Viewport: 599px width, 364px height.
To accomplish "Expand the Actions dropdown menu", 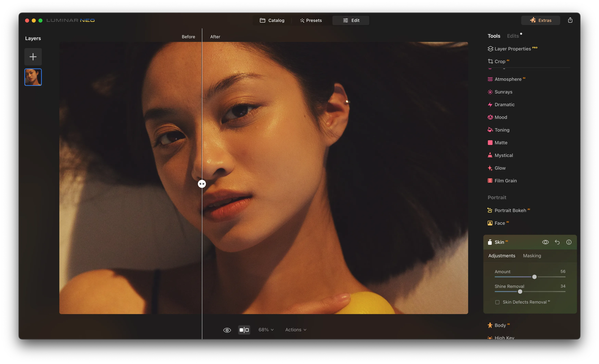I will click(295, 330).
